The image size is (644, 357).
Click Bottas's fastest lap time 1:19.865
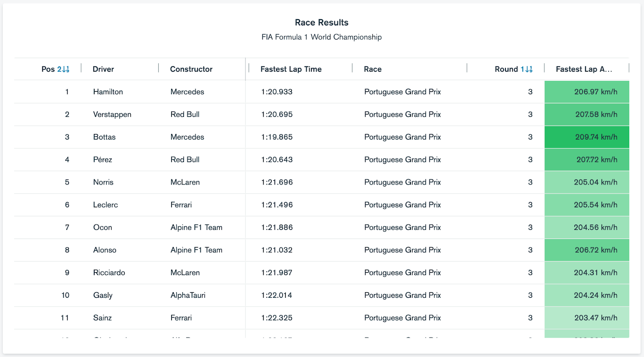pos(277,137)
